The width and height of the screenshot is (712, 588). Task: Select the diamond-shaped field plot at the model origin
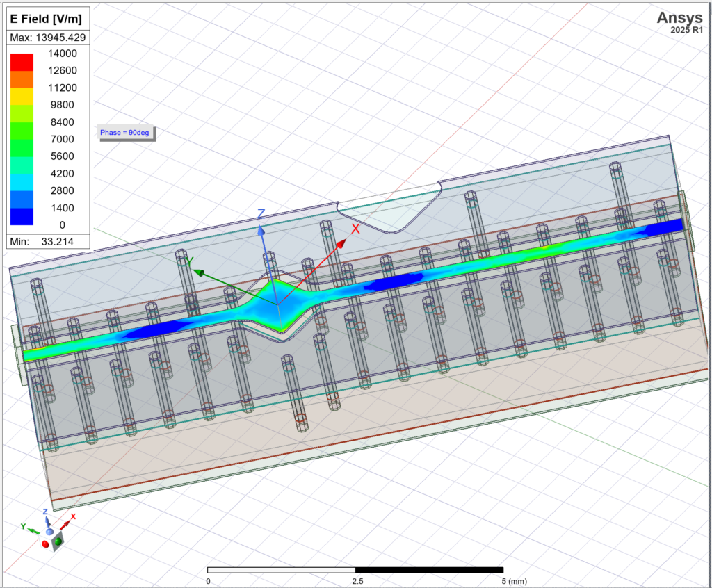coord(278,304)
